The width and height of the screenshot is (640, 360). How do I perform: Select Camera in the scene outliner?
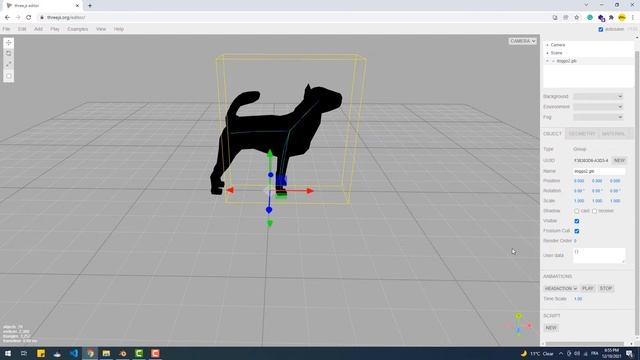pos(558,45)
